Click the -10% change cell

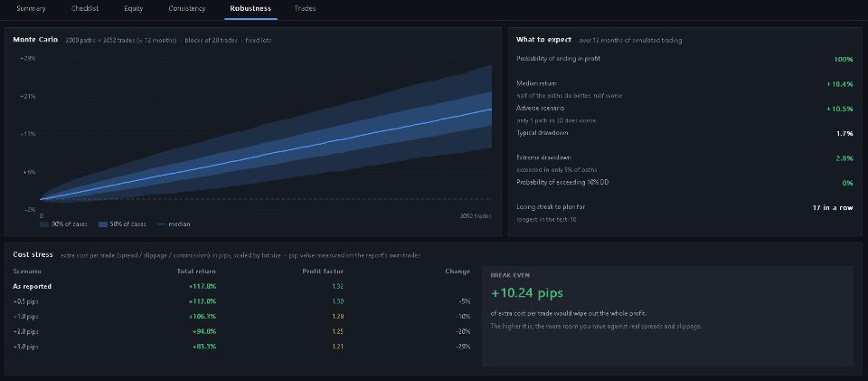point(462,316)
